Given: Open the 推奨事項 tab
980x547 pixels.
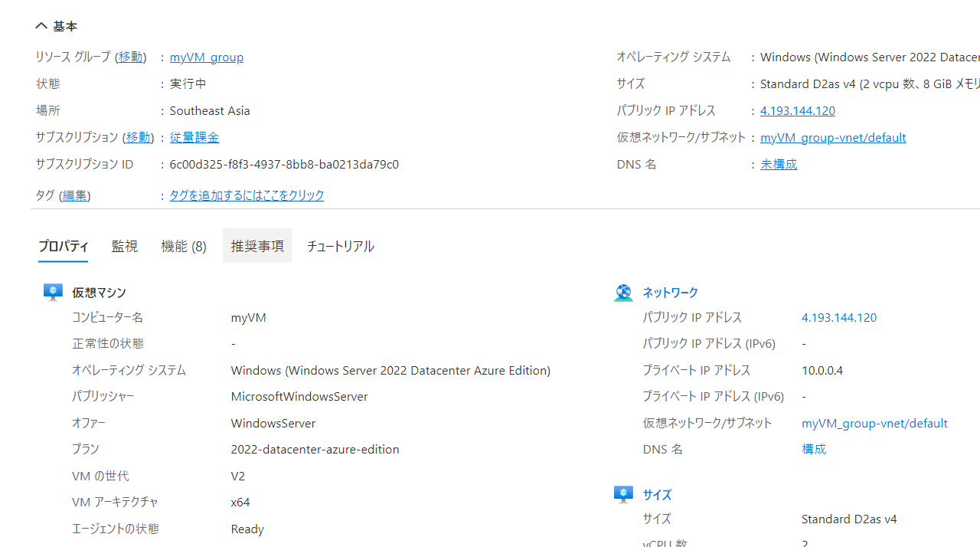Looking at the screenshot, I should [x=257, y=245].
